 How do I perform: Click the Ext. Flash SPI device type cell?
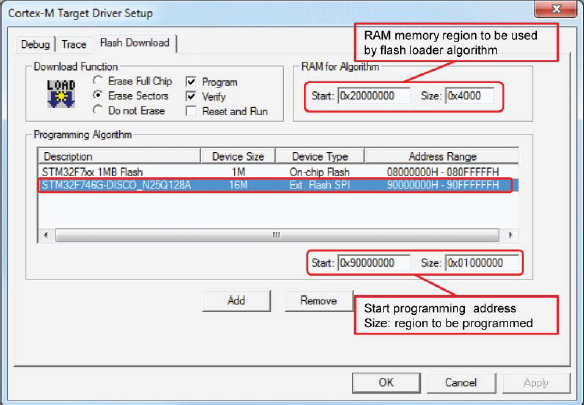[x=320, y=185]
